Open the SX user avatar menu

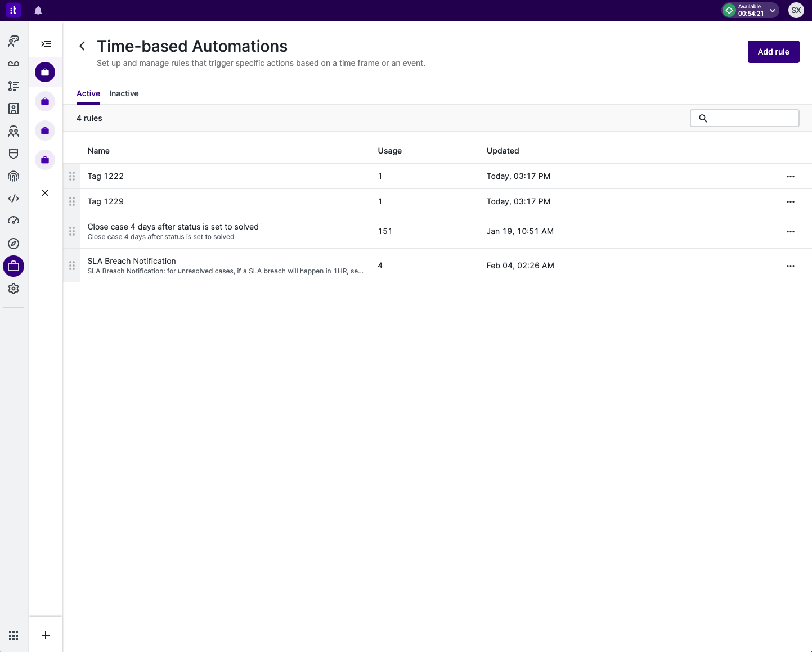796,10
